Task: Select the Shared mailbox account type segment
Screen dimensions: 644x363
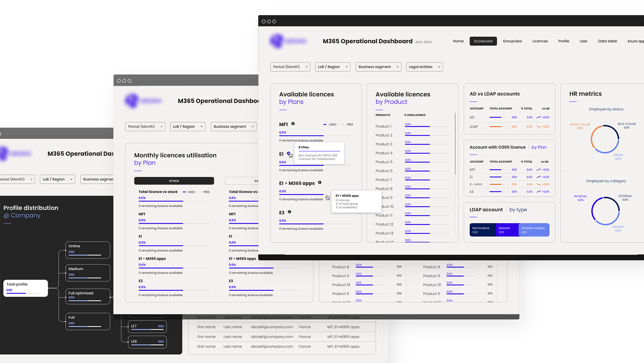Action: coord(534,230)
